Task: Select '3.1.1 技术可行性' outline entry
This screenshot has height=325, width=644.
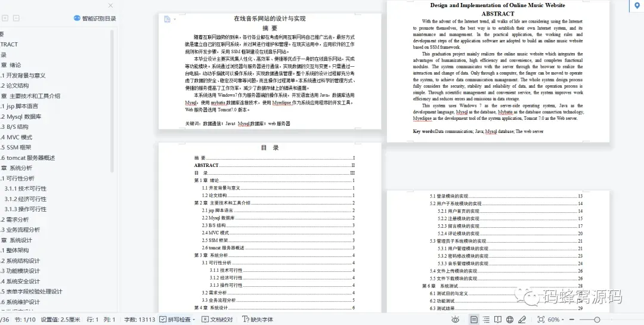Action: click(26, 188)
